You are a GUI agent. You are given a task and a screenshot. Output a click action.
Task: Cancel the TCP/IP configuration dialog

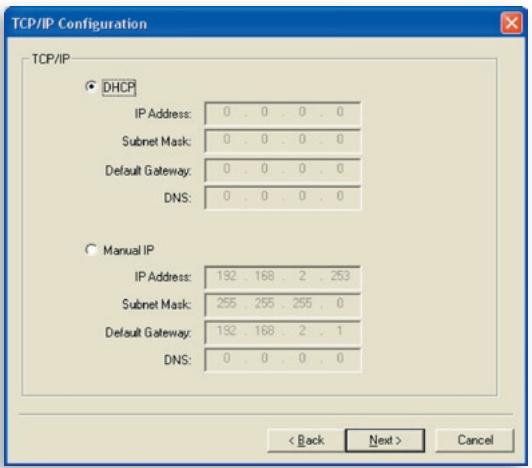[475, 440]
